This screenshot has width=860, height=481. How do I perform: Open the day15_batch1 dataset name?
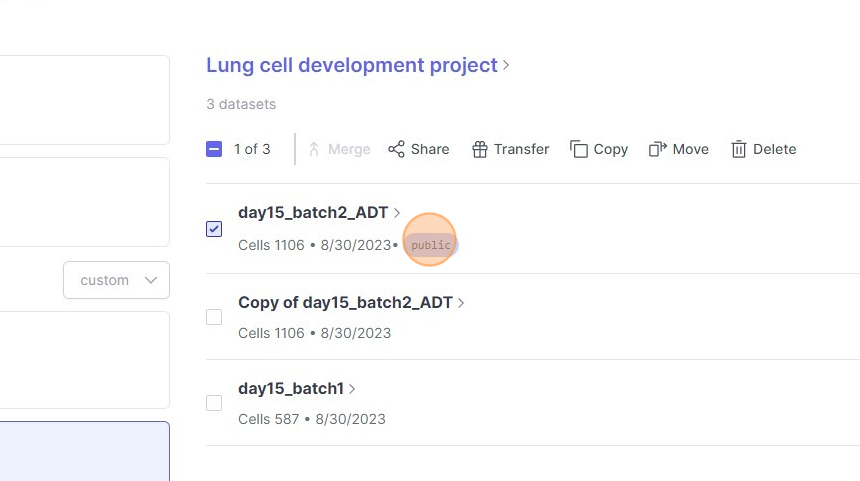point(290,388)
